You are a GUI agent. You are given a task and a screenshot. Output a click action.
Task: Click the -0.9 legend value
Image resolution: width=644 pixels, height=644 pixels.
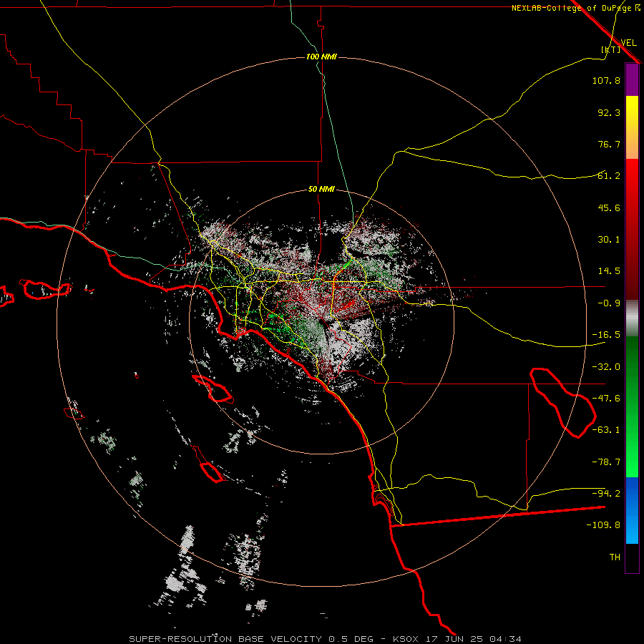click(609, 303)
